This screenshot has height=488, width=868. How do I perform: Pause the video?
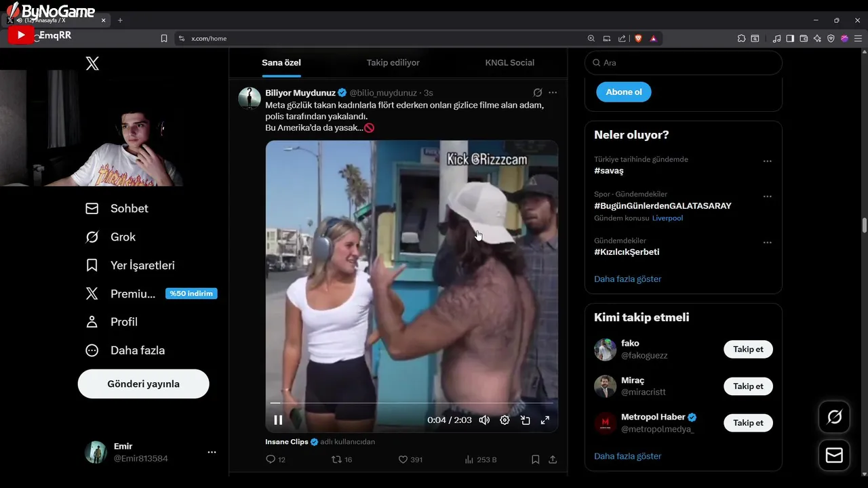pos(278,420)
